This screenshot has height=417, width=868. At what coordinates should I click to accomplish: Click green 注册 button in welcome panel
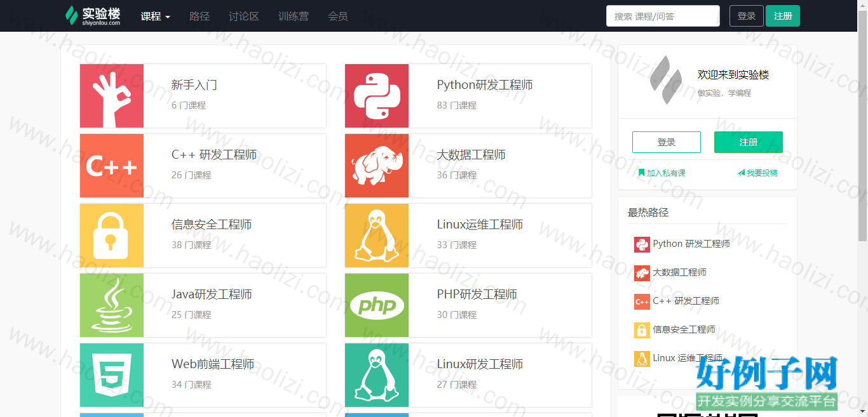click(x=749, y=142)
